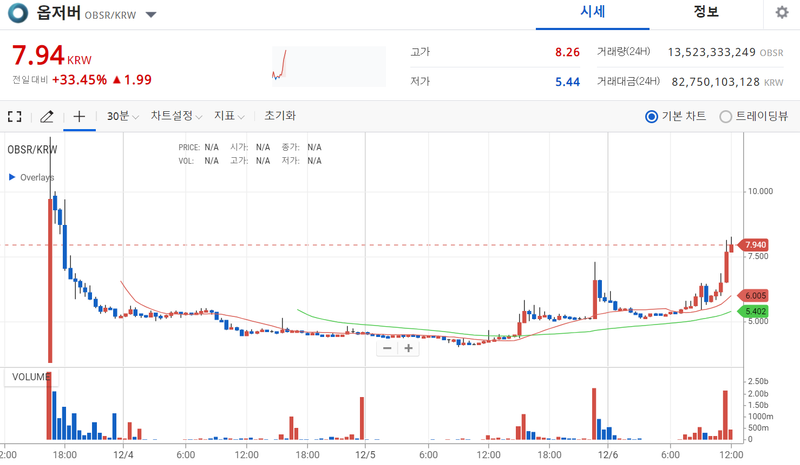Click the +33.45% change value

pos(80,80)
